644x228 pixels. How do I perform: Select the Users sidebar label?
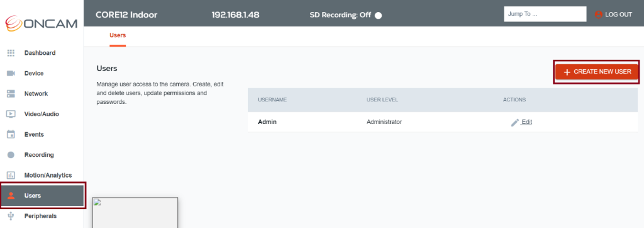pyautogui.click(x=33, y=195)
